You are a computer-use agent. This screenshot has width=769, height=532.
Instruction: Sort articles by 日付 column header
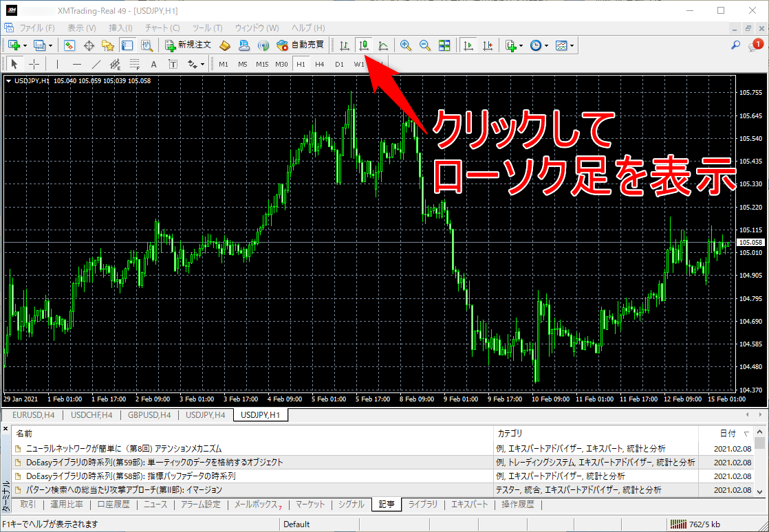728,433
